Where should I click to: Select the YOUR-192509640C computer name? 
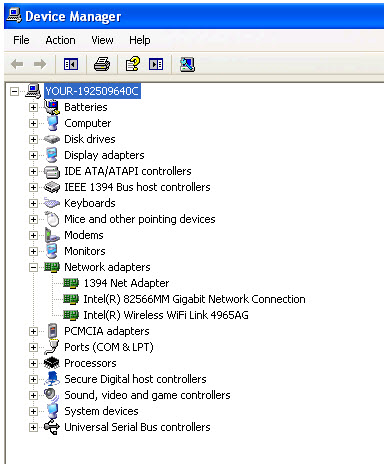click(92, 91)
